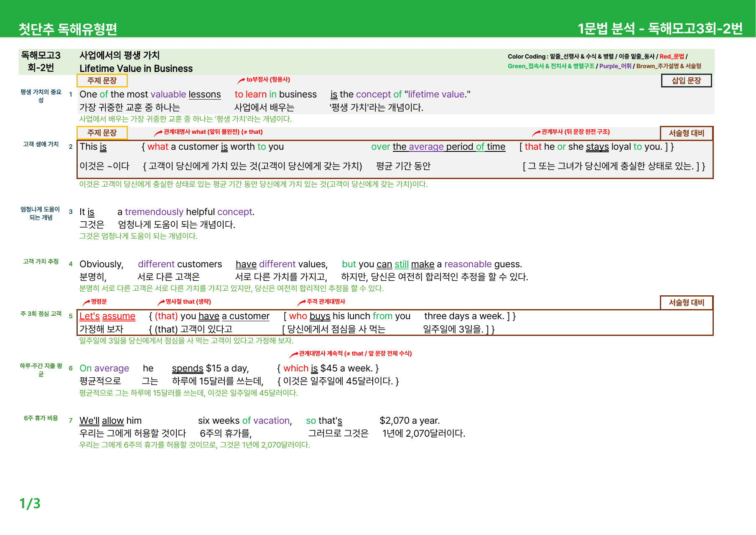Click 'over the average period of time'

(438, 147)
